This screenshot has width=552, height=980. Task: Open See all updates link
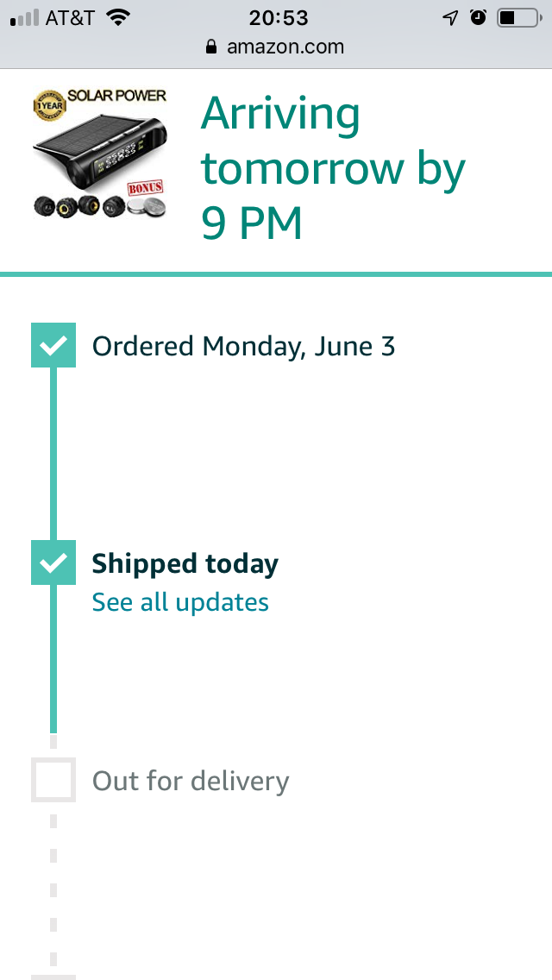(x=180, y=602)
